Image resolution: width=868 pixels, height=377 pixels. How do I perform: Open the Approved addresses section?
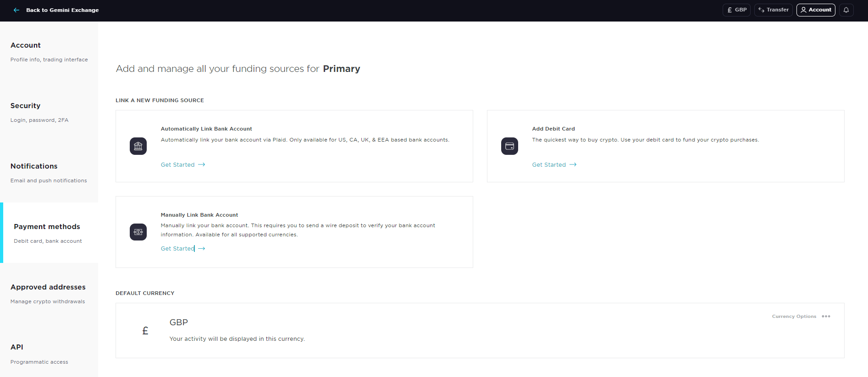[x=49, y=293]
